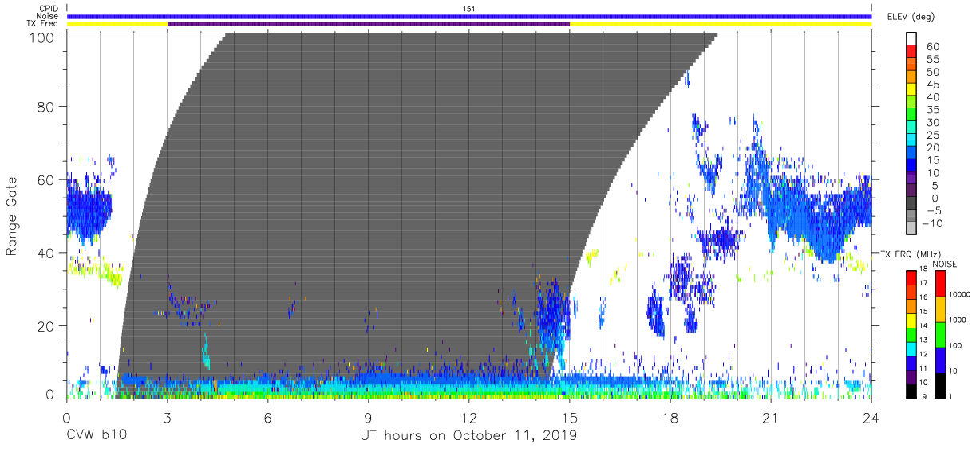Viewport: 980px width, 452px height.
Task: Click x-axis UT hour tick '12'
Action: point(468,418)
